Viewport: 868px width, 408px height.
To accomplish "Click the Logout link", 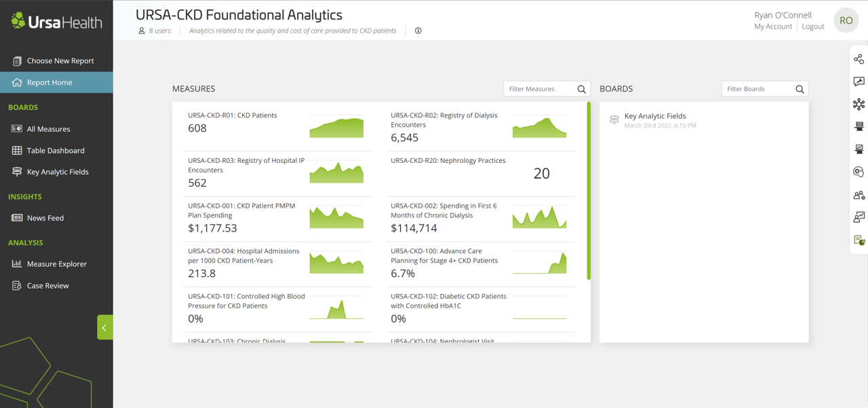I will [813, 26].
